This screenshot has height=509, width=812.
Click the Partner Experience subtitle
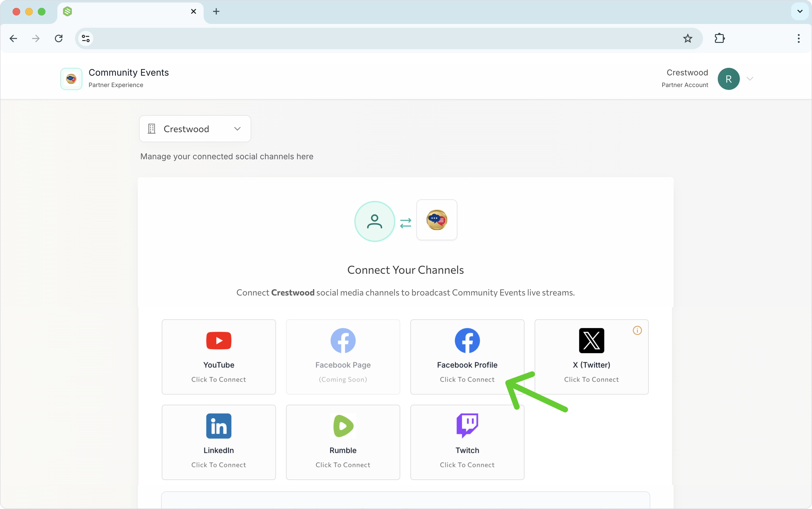(x=116, y=85)
